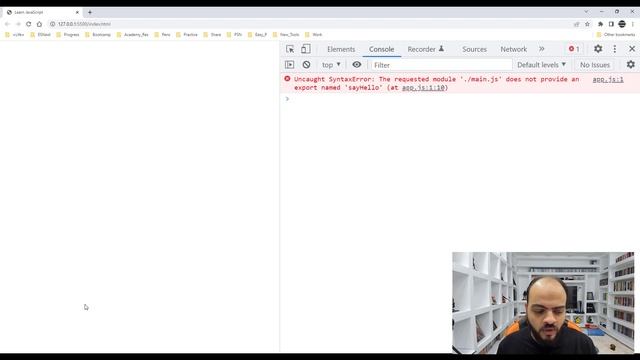Open the Academy_Res bookmarks folder

click(133, 35)
